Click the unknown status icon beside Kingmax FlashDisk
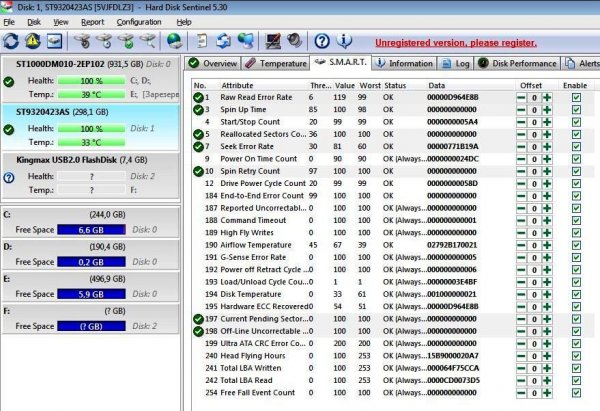This screenshot has height=411, width=600. click(x=9, y=178)
